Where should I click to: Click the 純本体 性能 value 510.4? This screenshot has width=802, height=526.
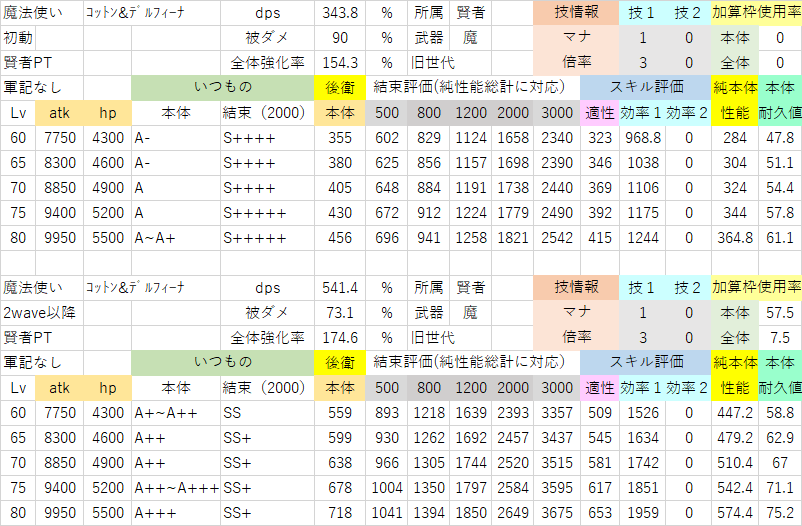734,463
